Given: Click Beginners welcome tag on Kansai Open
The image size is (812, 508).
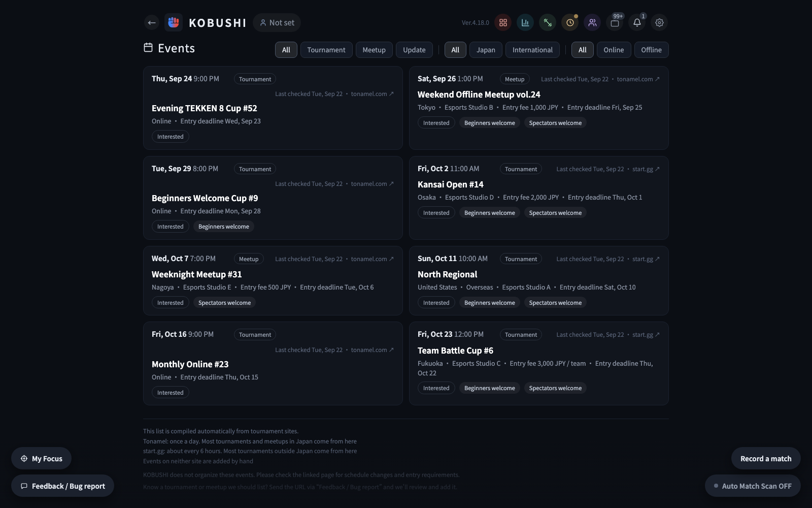Looking at the screenshot, I should click(x=489, y=213).
